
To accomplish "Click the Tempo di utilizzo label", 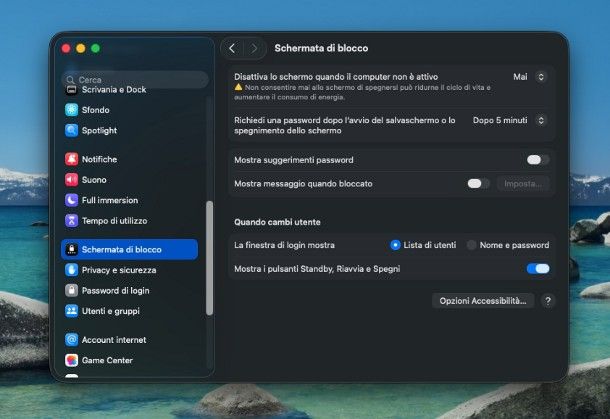I will point(114,221).
